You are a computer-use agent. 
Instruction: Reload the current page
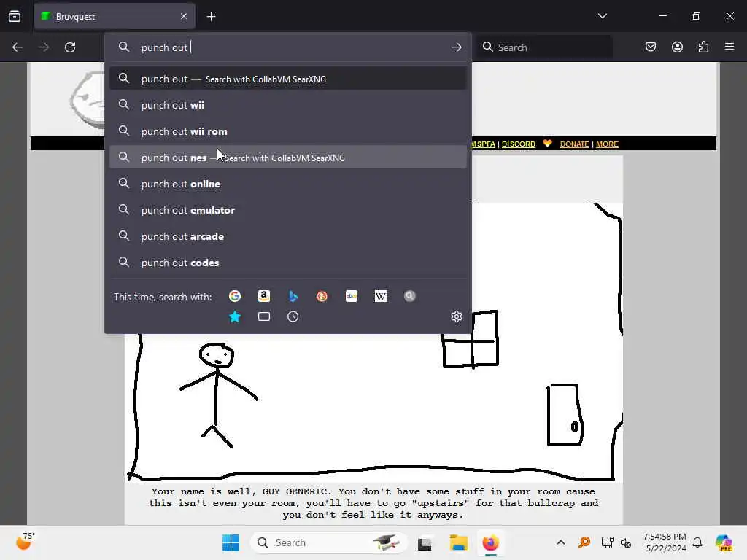point(70,47)
